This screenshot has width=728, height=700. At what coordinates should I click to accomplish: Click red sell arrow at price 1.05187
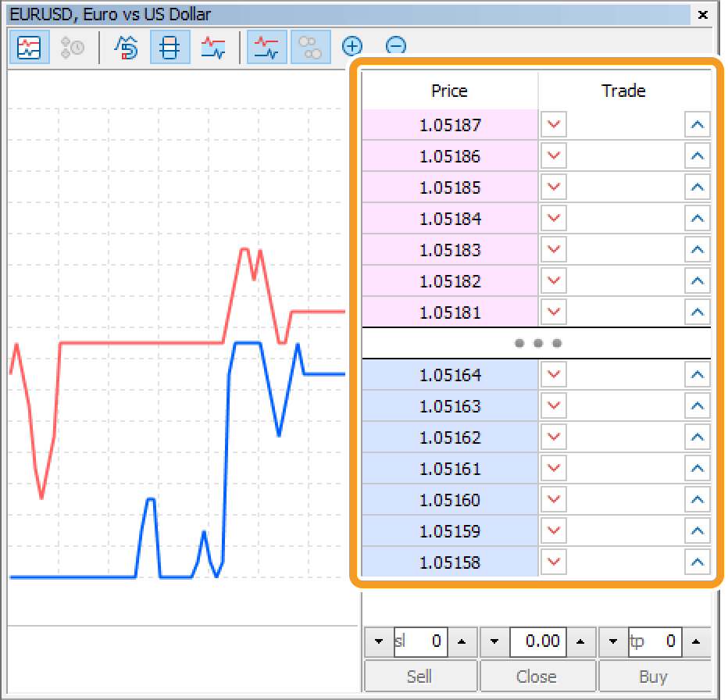click(554, 125)
